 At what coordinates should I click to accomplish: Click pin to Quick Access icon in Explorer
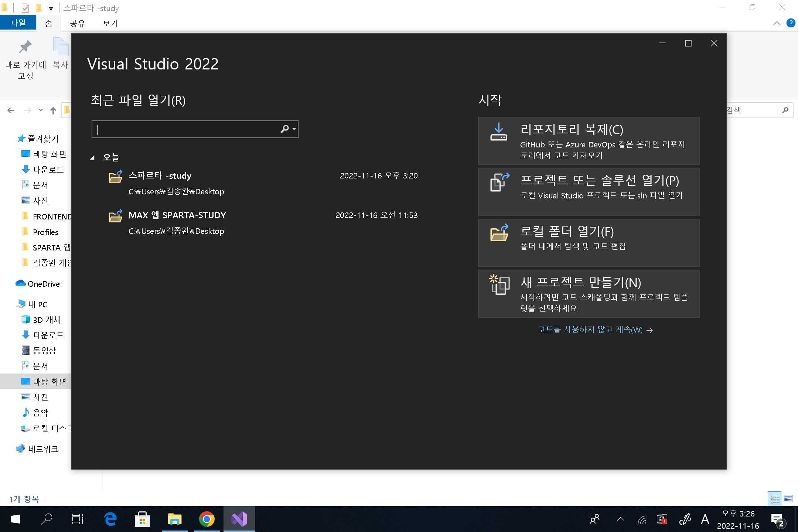(x=25, y=47)
